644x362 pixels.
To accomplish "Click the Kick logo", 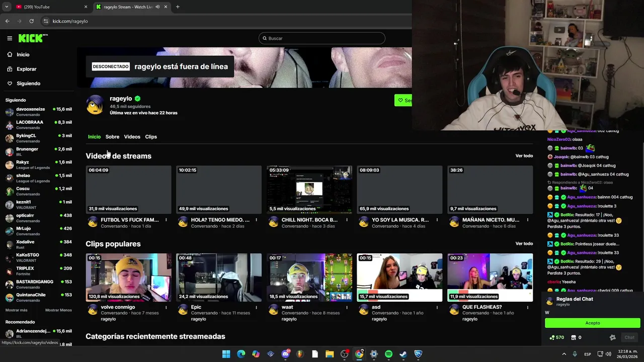I will 33,38.
